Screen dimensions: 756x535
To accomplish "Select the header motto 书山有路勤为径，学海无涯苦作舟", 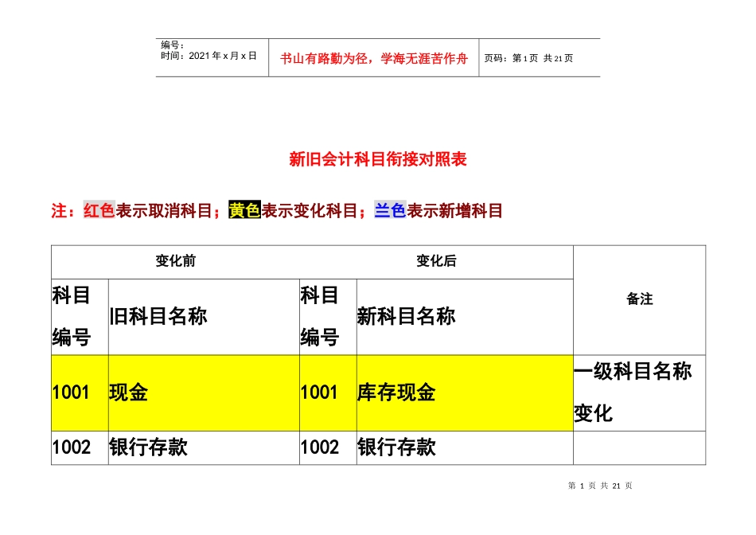I will pyautogui.click(x=374, y=59).
